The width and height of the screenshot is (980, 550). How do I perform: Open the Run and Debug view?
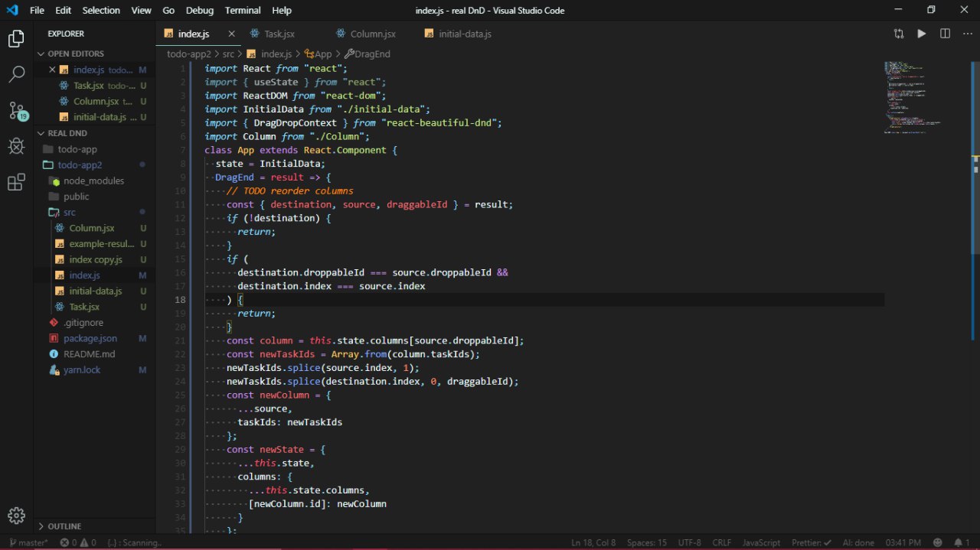(x=16, y=146)
